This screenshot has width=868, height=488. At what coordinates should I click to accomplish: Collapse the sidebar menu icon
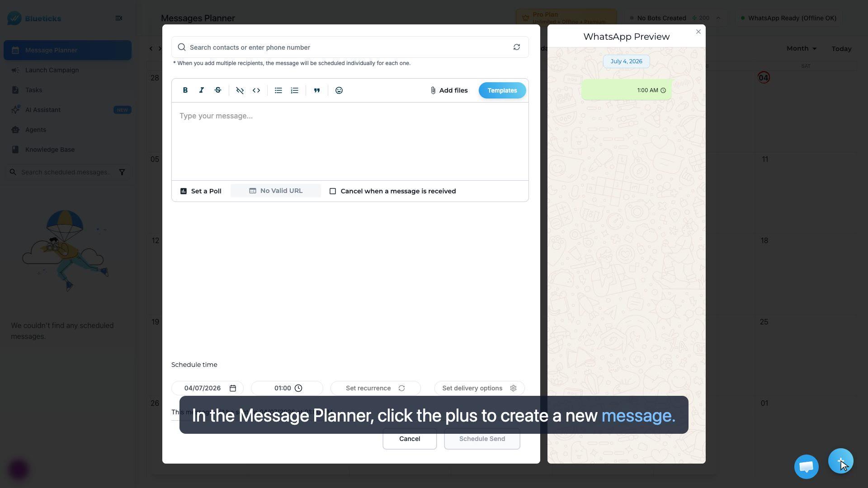point(118,18)
